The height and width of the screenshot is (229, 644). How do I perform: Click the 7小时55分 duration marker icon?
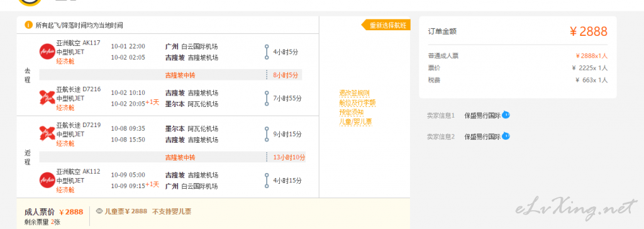[267, 98]
